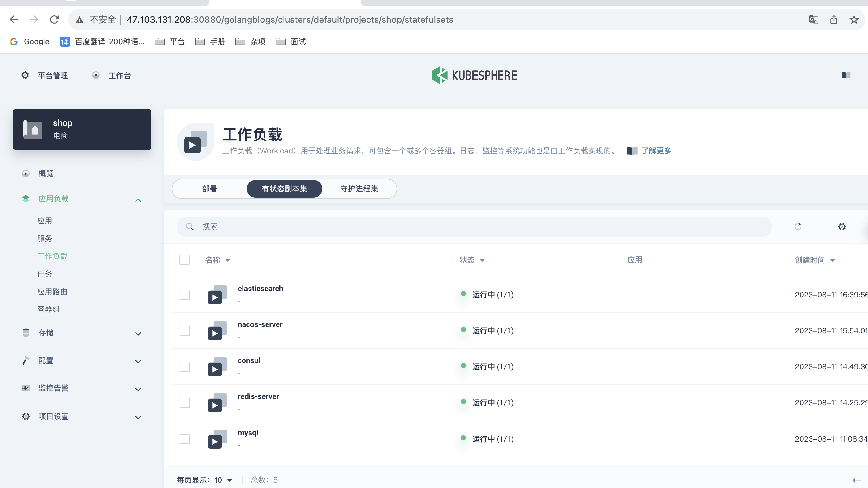Open the elasticsearch statefulset
The image size is (868, 488).
pyautogui.click(x=261, y=288)
